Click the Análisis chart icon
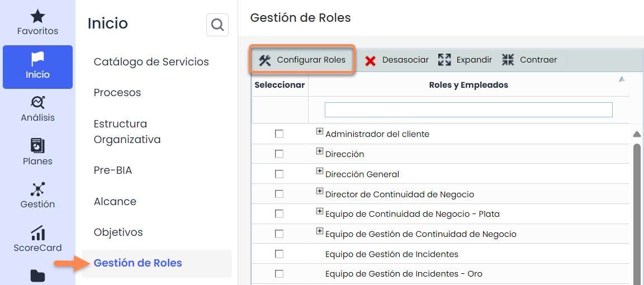644x285 pixels. [x=37, y=102]
